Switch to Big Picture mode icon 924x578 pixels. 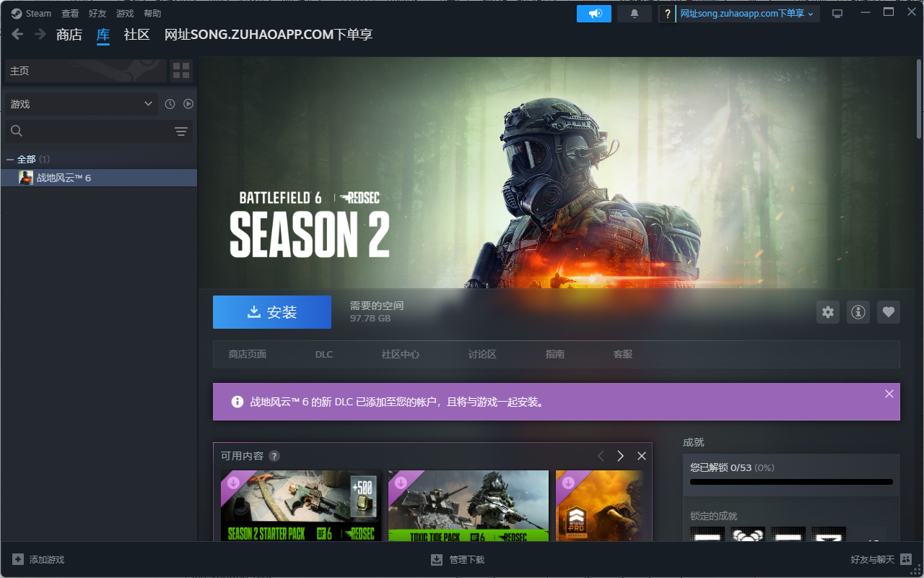(837, 14)
